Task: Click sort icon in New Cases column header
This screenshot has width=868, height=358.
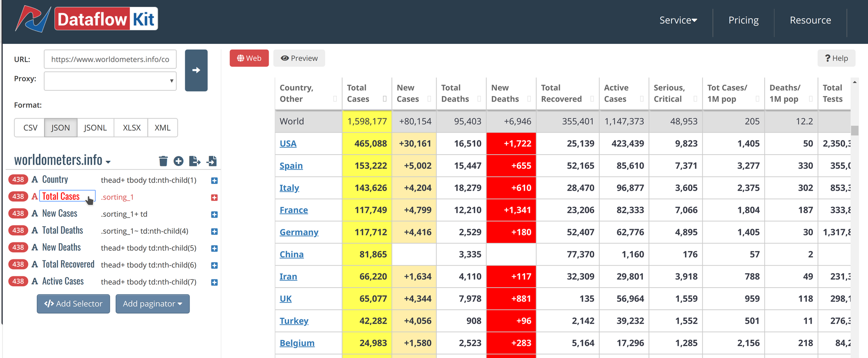Action: pos(429,99)
